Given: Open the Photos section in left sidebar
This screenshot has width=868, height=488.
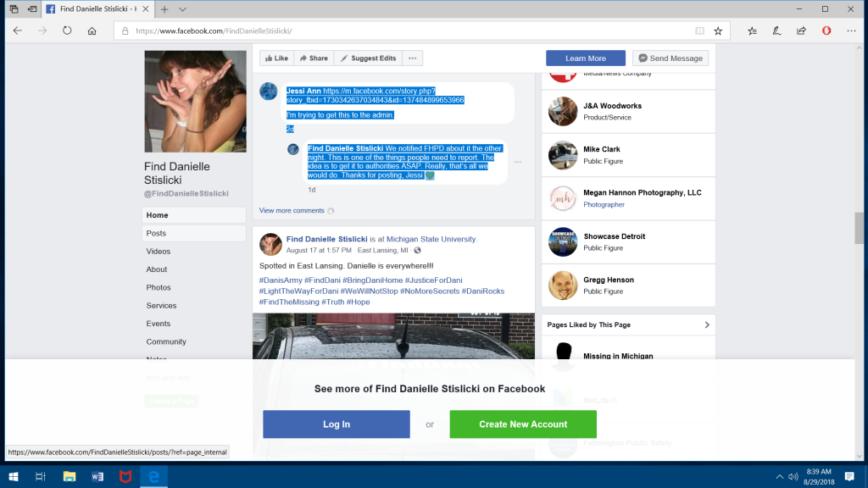Looking at the screenshot, I should 159,287.
